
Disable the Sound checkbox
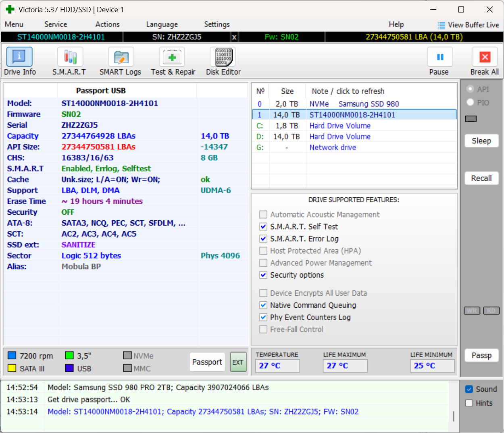469,389
